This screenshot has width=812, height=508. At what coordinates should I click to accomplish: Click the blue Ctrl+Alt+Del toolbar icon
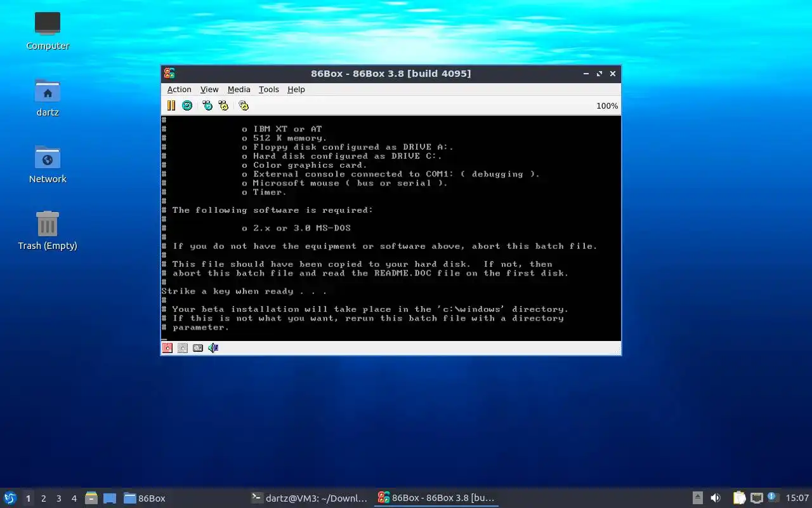pyautogui.click(x=207, y=105)
